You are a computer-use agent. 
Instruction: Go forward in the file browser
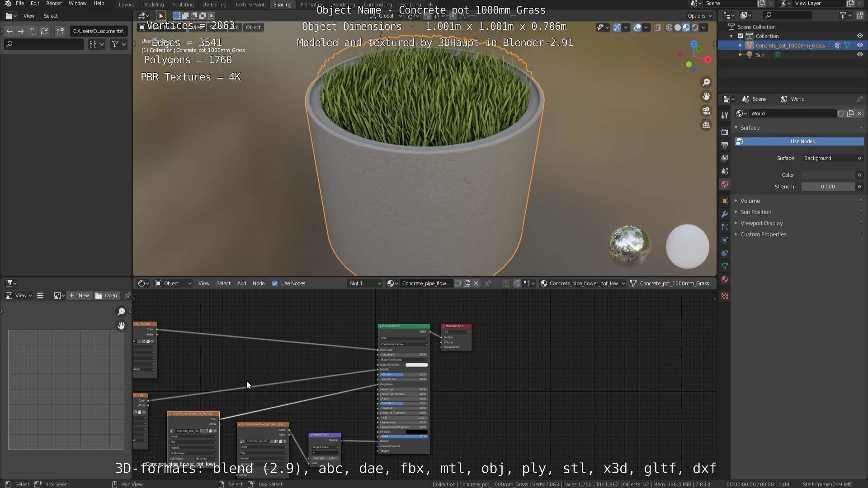[21, 31]
